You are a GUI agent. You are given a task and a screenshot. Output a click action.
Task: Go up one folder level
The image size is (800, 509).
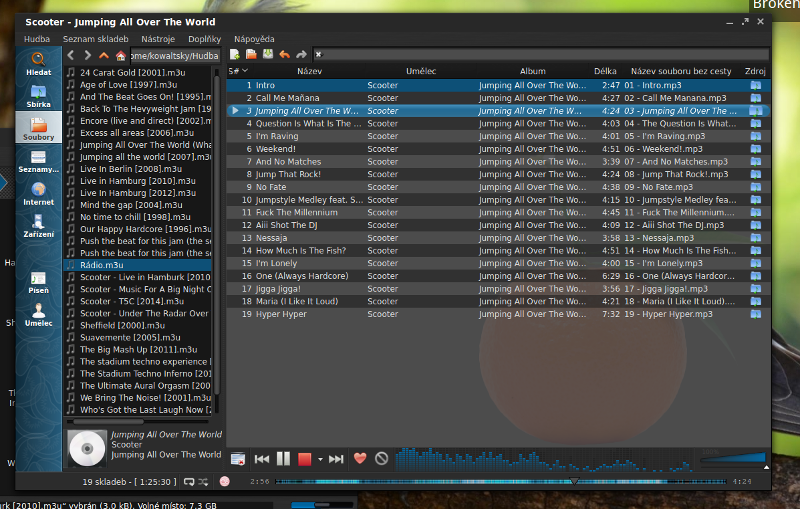[104, 55]
